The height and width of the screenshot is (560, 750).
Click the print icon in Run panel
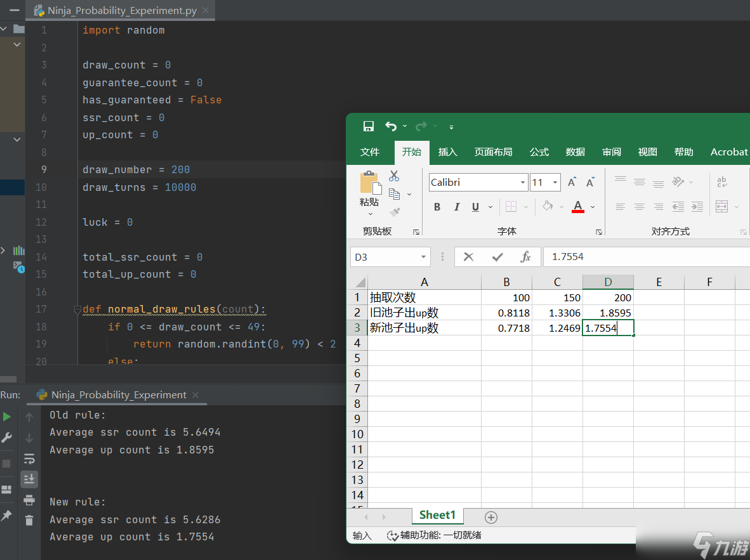click(x=29, y=500)
